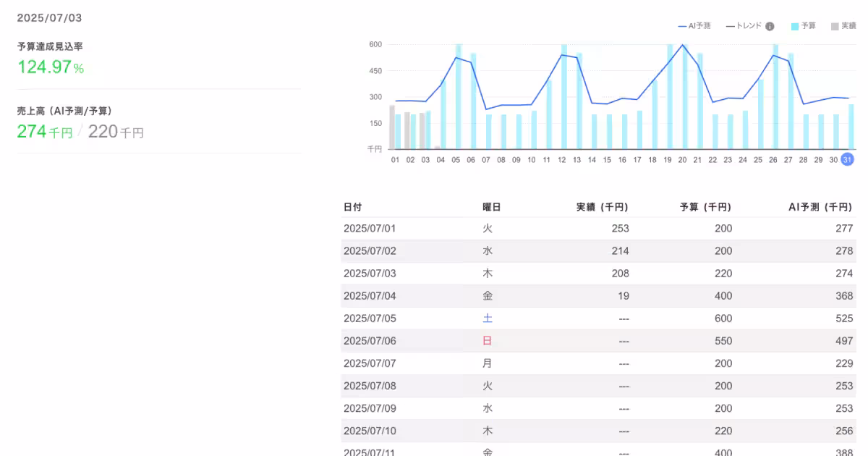Select the highlighted day 31 marker
Image resolution: width=868 pixels, height=456 pixels.
tap(847, 160)
